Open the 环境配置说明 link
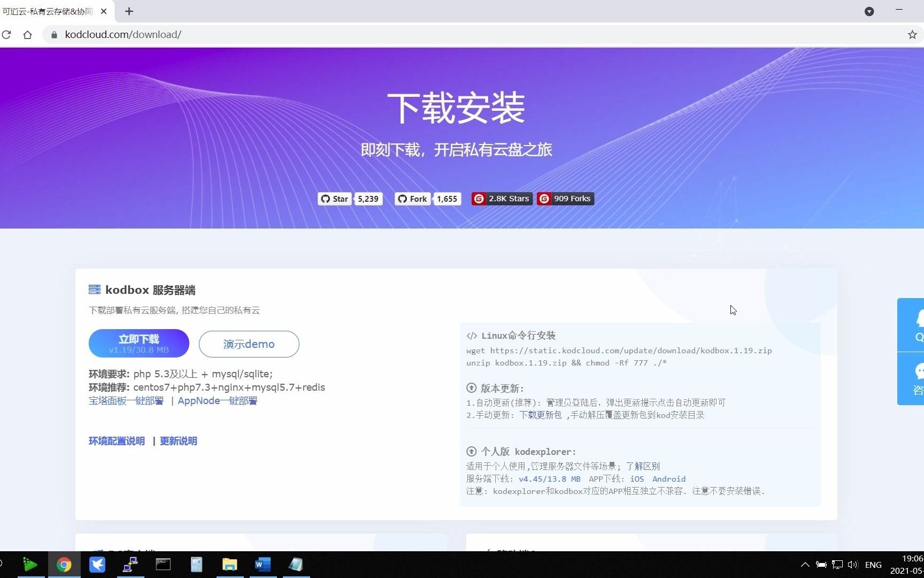924x578 pixels. 117,441
